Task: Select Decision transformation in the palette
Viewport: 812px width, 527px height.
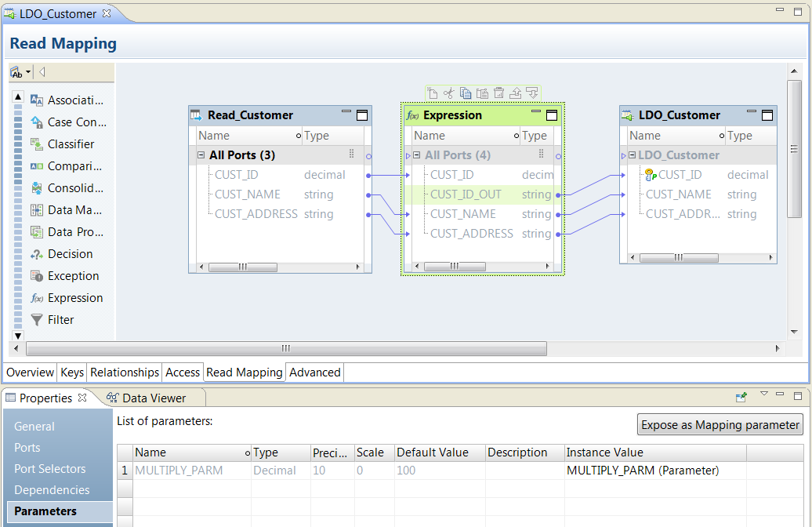Action: tap(62, 254)
